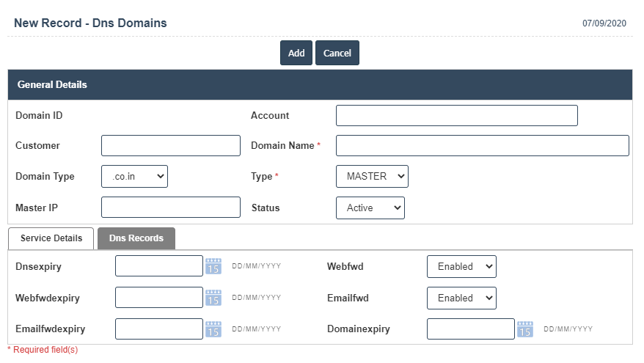Open the Type dropdown showing MASTER

372,177
